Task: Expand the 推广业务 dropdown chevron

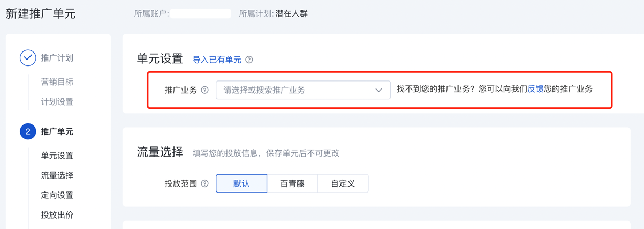Action: pyautogui.click(x=378, y=90)
